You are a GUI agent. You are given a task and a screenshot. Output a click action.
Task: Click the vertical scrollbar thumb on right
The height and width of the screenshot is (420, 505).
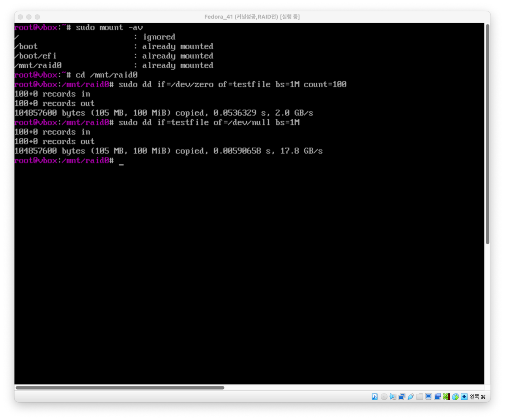point(487,134)
